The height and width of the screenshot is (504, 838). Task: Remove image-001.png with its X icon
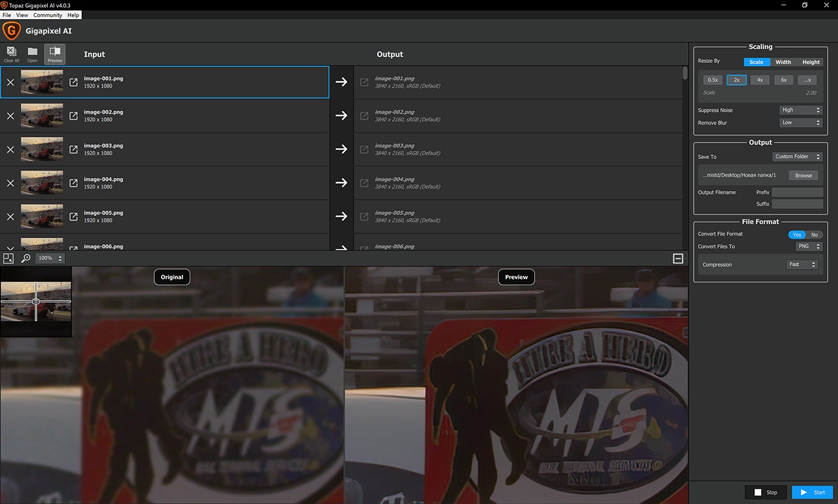[x=10, y=82]
